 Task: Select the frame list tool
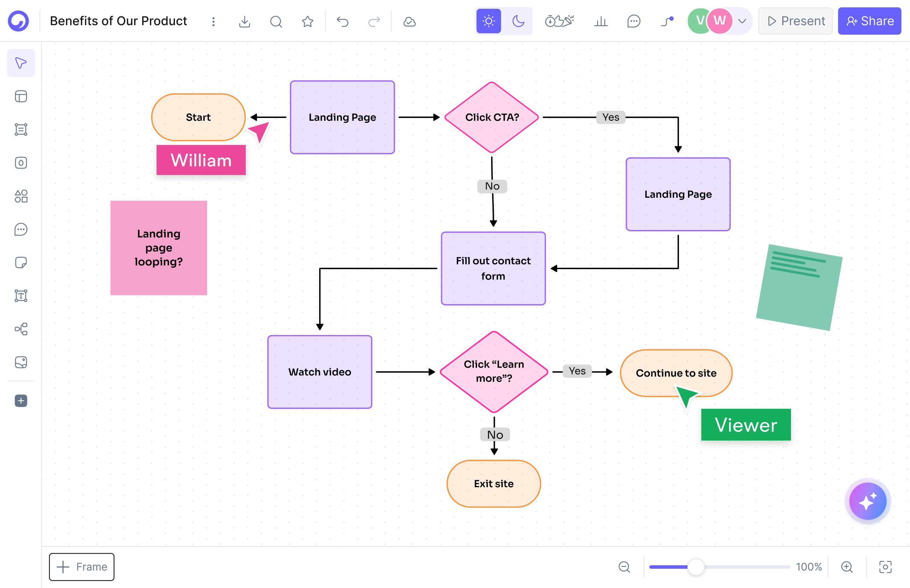21,129
